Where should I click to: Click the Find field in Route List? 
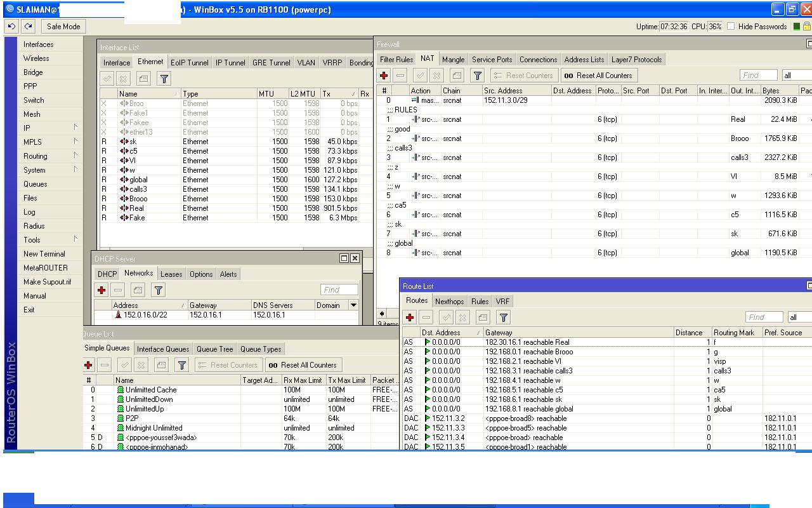(763, 317)
